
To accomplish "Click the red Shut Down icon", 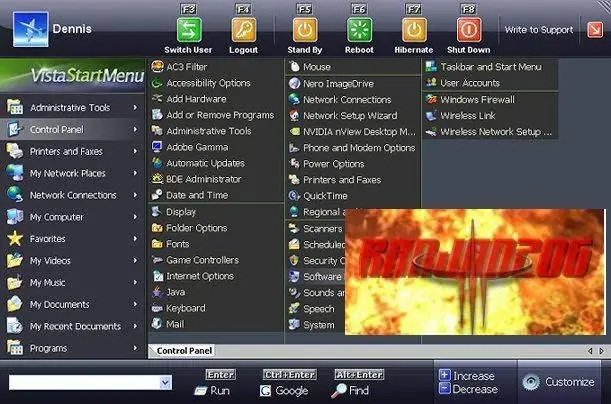I will click(468, 30).
